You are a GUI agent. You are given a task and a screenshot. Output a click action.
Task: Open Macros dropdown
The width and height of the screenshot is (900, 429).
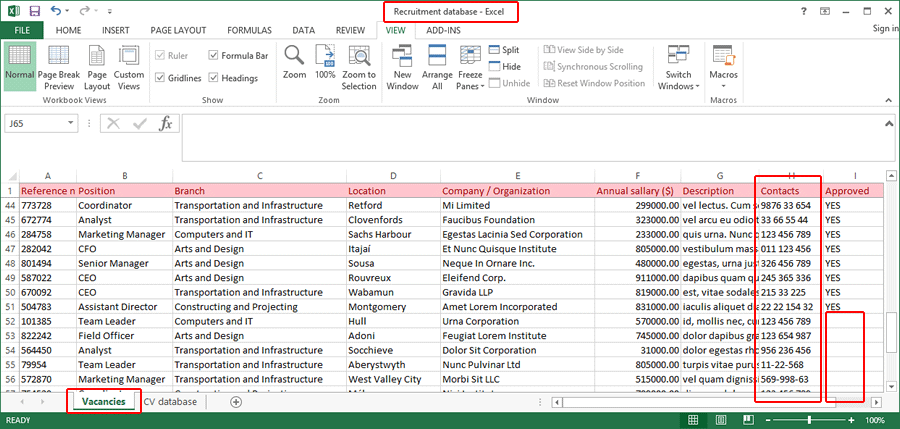tap(723, 65)
